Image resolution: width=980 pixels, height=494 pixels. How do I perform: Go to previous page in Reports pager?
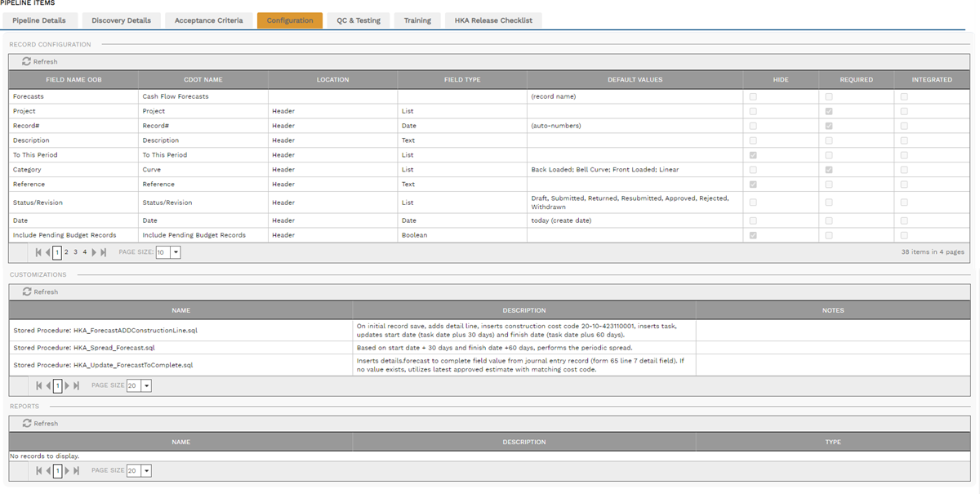click(47, 470)
